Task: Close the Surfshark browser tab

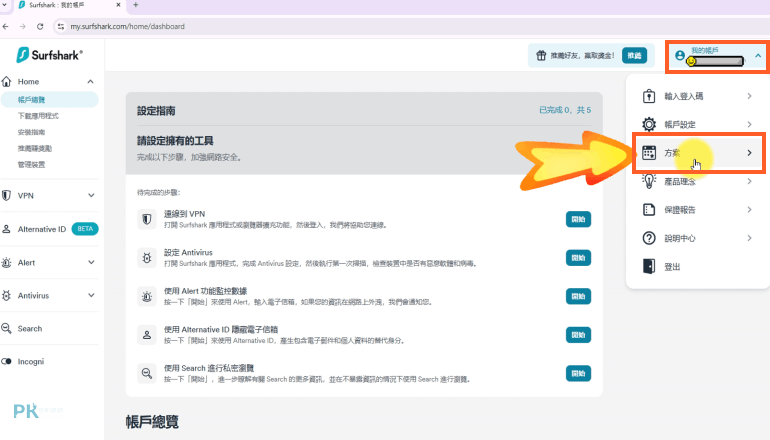Action: click(118, 5)
